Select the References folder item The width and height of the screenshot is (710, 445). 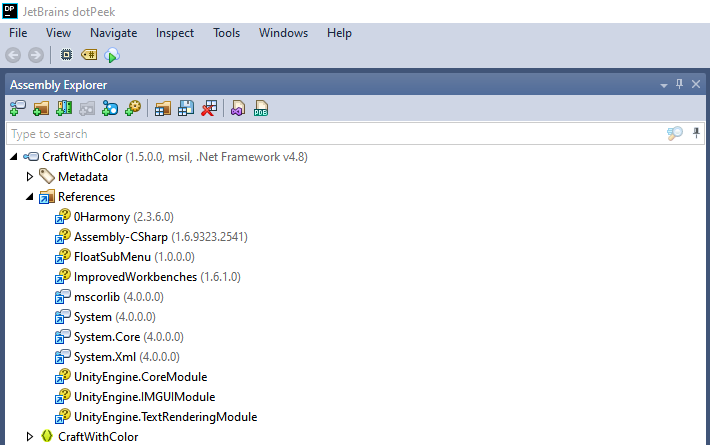pos(86,196)
